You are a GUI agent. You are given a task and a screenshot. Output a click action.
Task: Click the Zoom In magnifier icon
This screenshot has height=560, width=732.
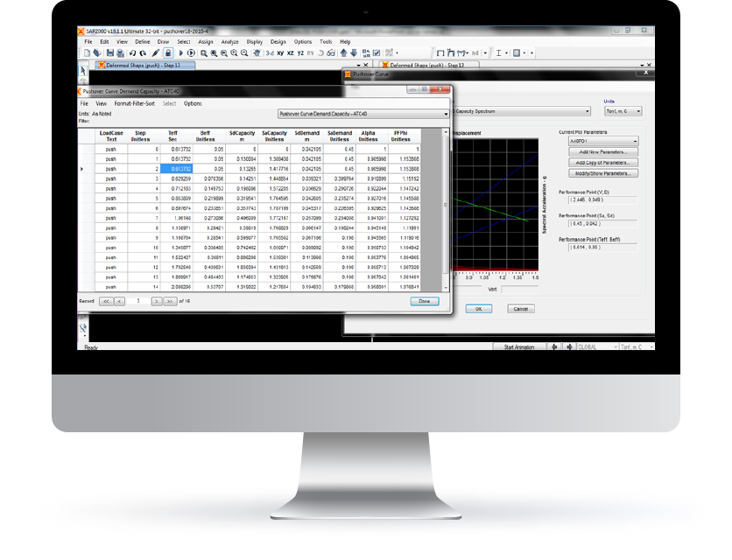pyautogui.click(x=234, y=53)
